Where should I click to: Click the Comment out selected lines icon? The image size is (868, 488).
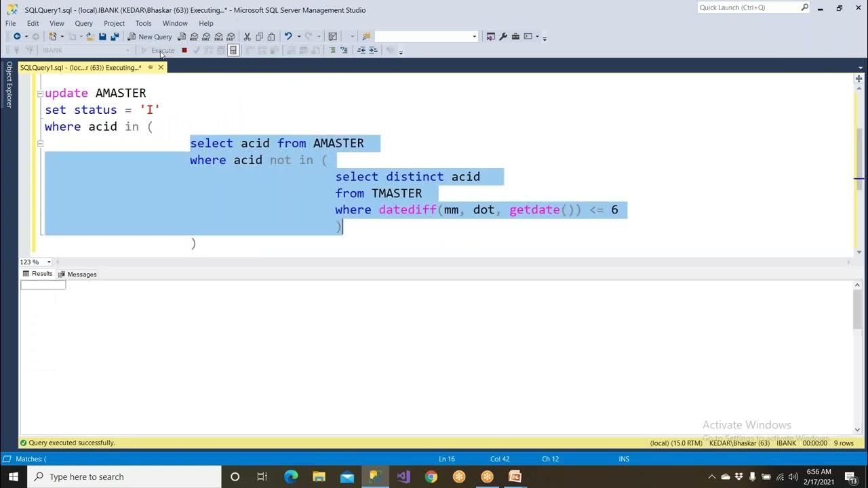(x=332, y=50)
